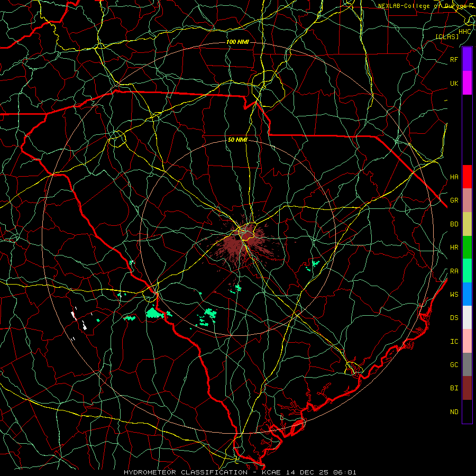Click the 'KCAE' radar site identifier
The image size is (476, 476).
coord(272,472)
